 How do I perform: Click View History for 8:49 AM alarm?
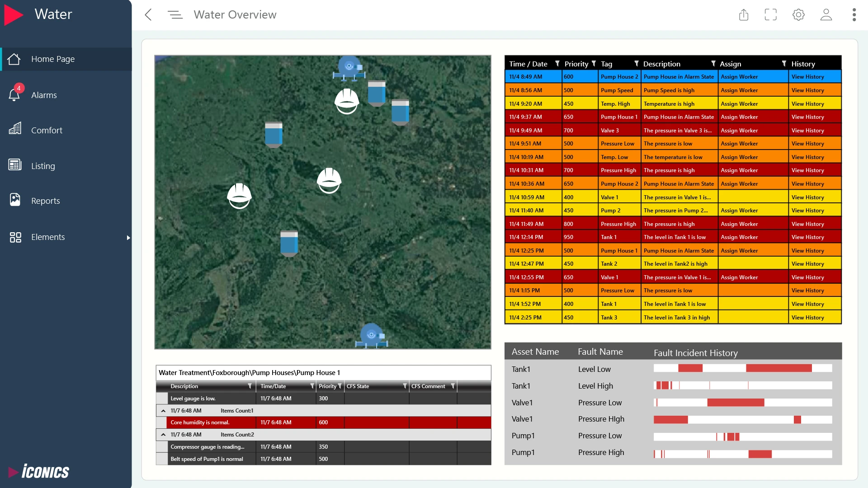pyautogui.click(x=807, y=77)
